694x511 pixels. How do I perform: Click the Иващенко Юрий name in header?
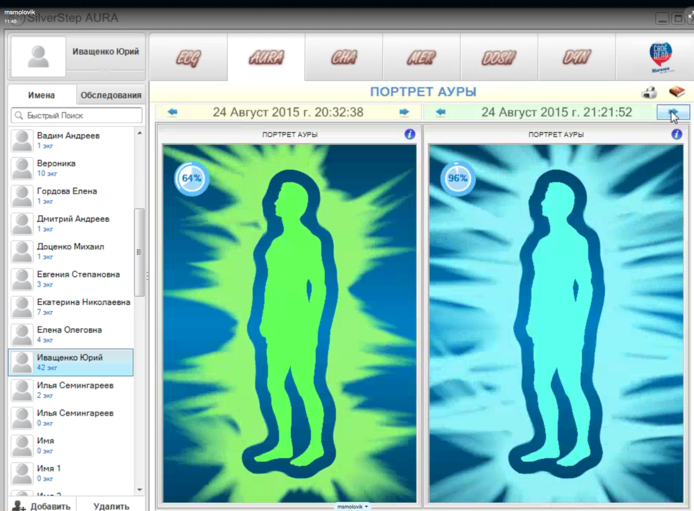(106, 51)
